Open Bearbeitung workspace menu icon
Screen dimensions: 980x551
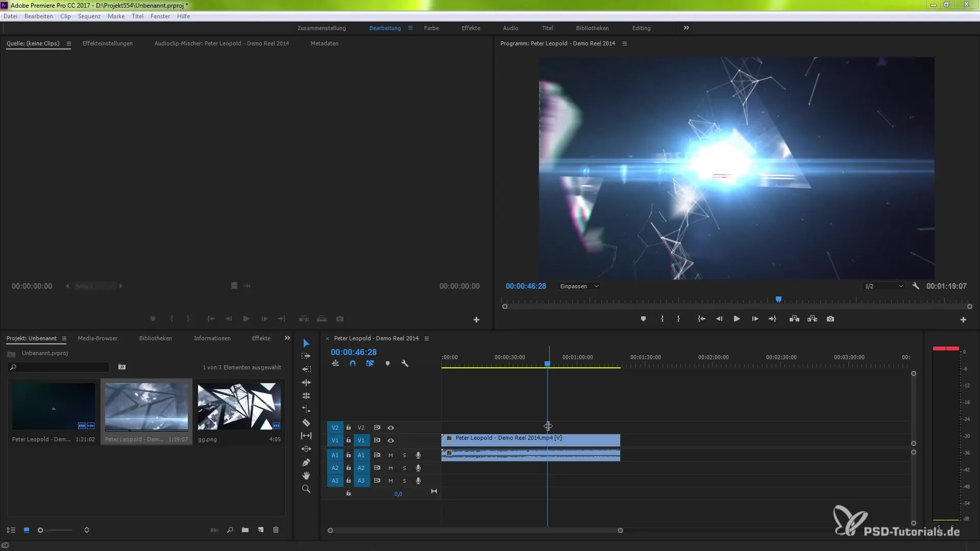tap(410, 28)
